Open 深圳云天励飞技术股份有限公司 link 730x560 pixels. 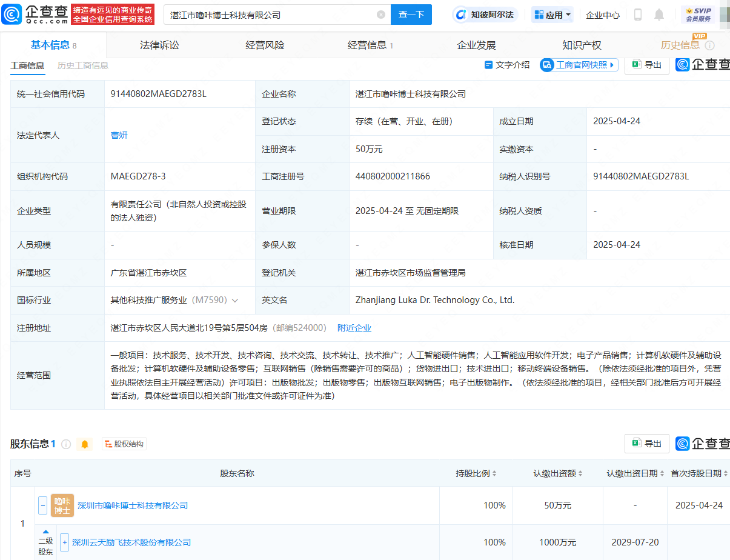coord(131,542)
